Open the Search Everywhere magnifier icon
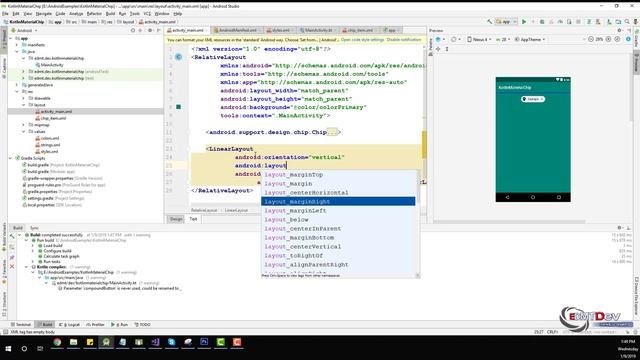 [627, 22]
